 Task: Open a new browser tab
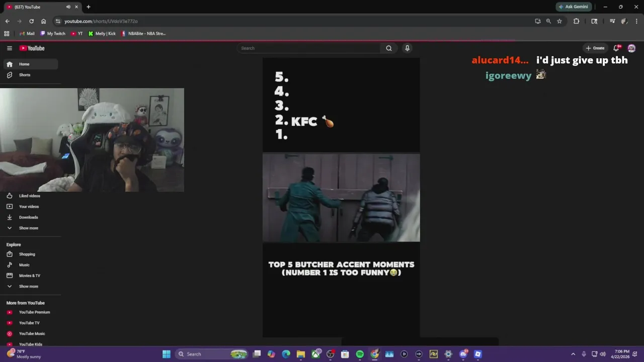pyautogui.click(x=89, y=7)
